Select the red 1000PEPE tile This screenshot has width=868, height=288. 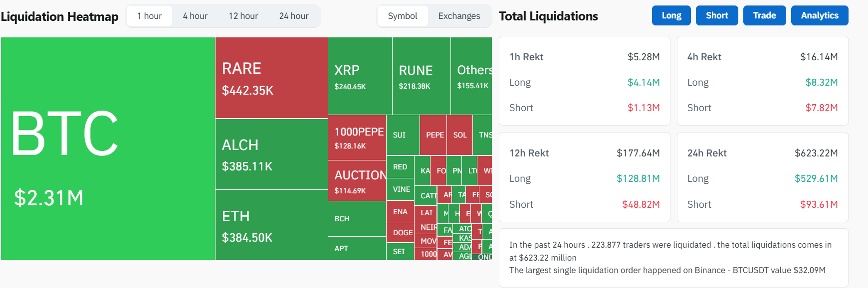click(357, 138)
